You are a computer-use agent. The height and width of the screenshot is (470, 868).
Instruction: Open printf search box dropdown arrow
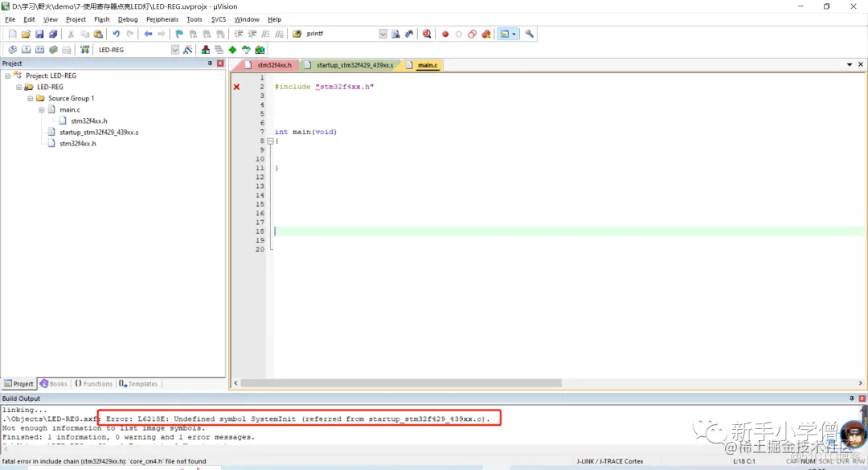(x=383, y=34)
